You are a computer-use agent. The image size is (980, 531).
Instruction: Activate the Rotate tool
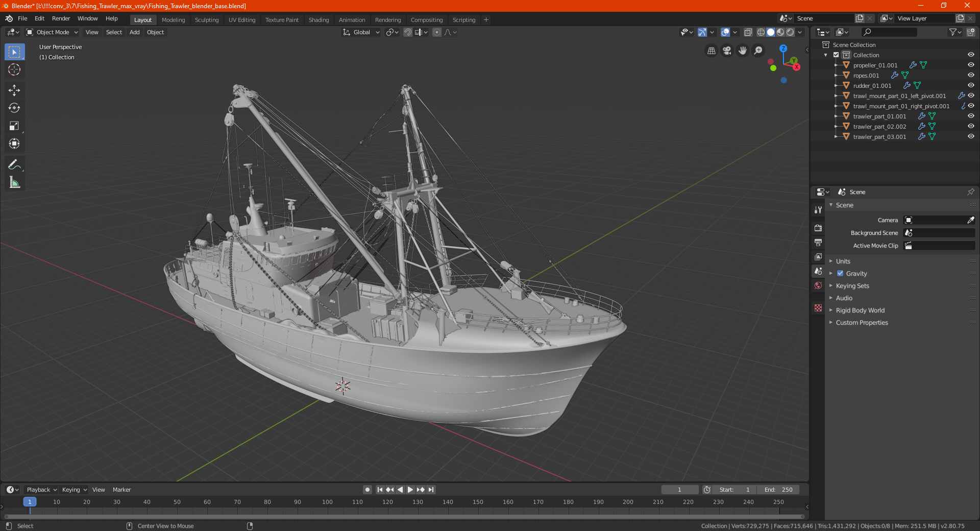[x=14, y=108]
